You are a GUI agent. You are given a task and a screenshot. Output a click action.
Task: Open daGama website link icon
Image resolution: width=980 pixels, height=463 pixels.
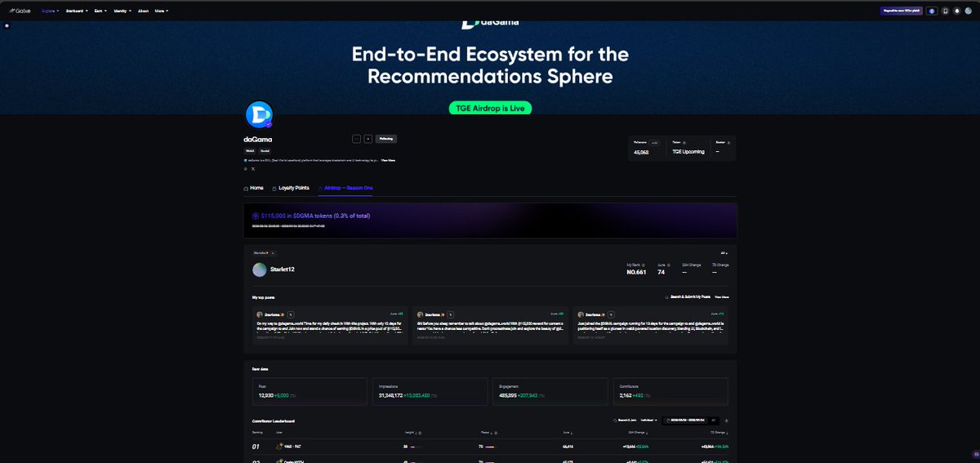point(246,169)
